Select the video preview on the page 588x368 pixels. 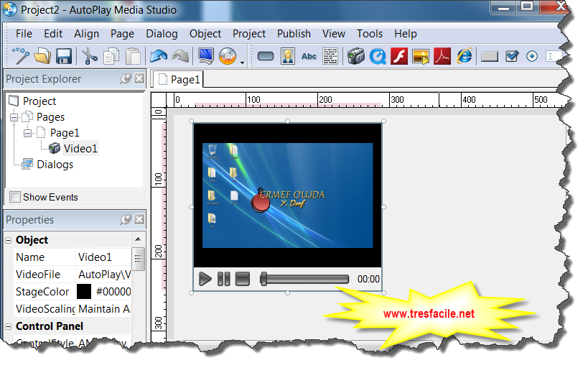click(288, 195)
